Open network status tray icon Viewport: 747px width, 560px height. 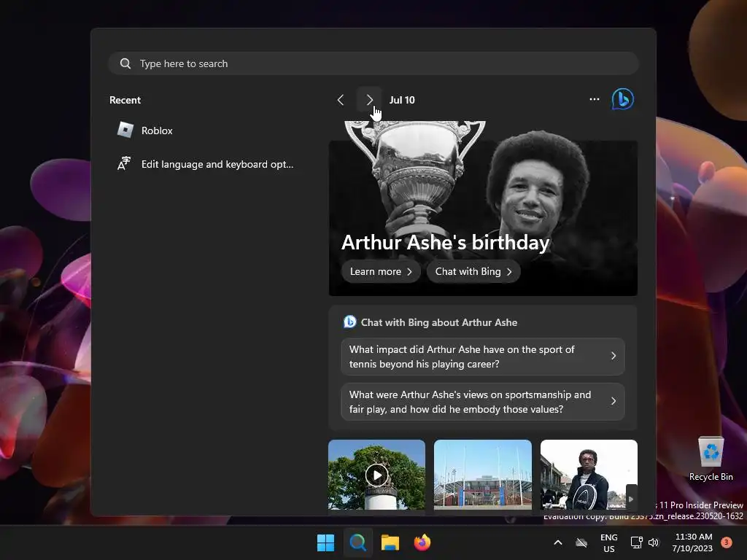pyautogui.click(x=636, y=542)
